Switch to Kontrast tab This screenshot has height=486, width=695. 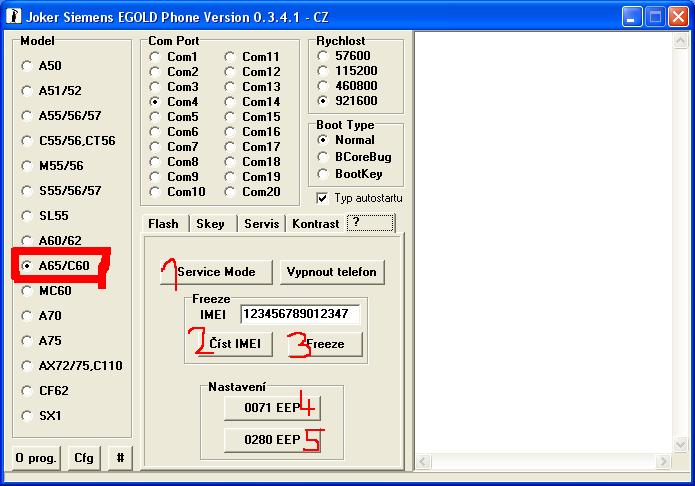pyautogui.click(x=315, y=224)
